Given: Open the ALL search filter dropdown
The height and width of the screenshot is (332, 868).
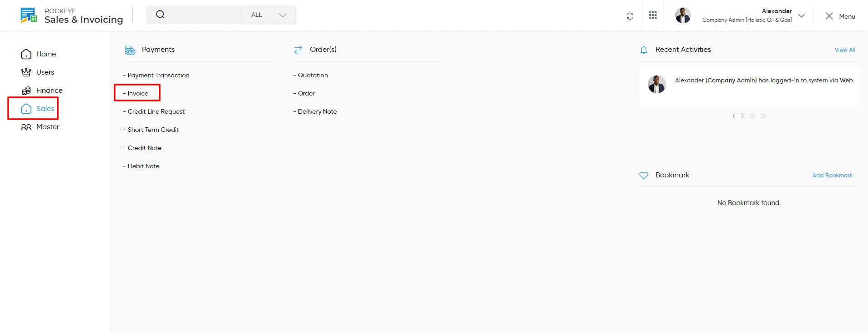Looking at the screenshot, I should [x=269, y=15].
